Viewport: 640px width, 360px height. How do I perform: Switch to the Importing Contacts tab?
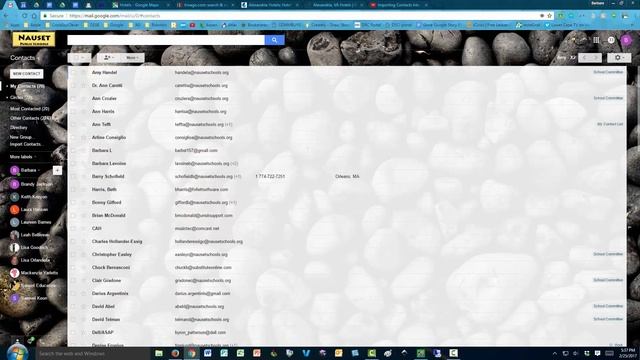pos(398,5)
